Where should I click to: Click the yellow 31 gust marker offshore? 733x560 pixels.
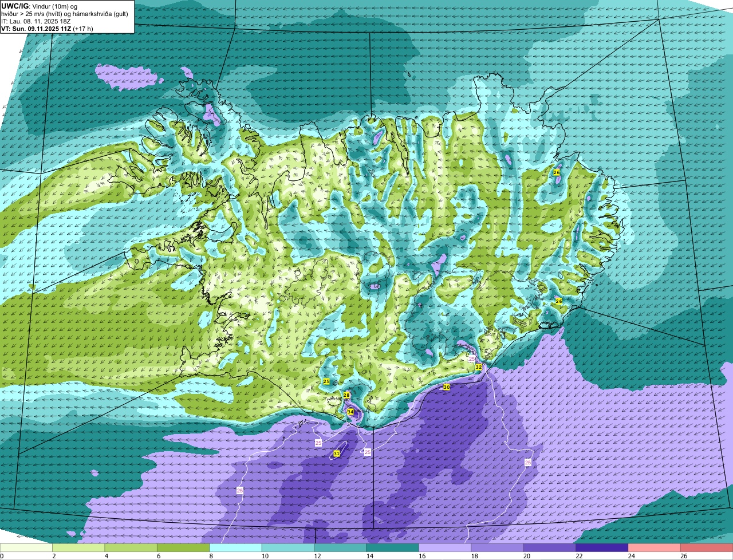[x=337, y=453]
